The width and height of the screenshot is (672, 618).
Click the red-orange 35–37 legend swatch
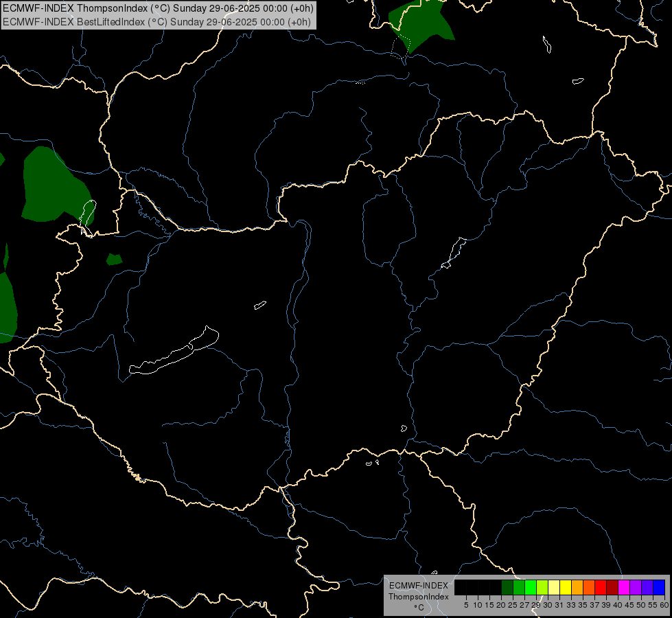point(589,587)
